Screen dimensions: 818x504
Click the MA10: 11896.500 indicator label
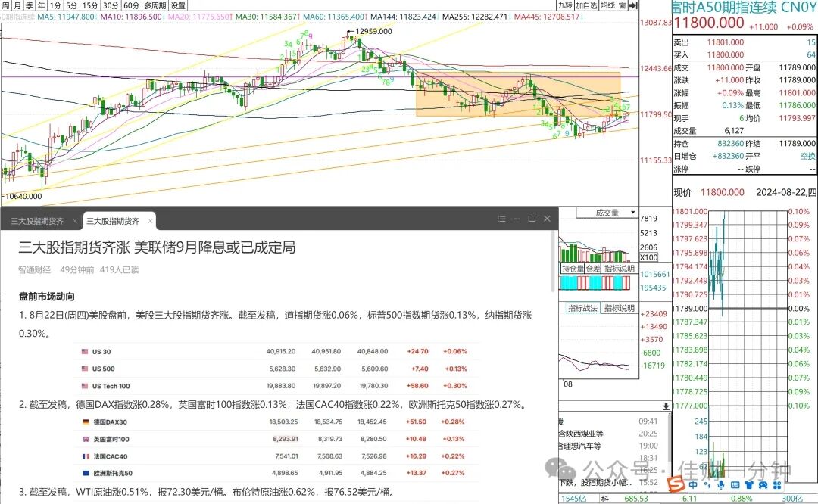pos(131,17)
